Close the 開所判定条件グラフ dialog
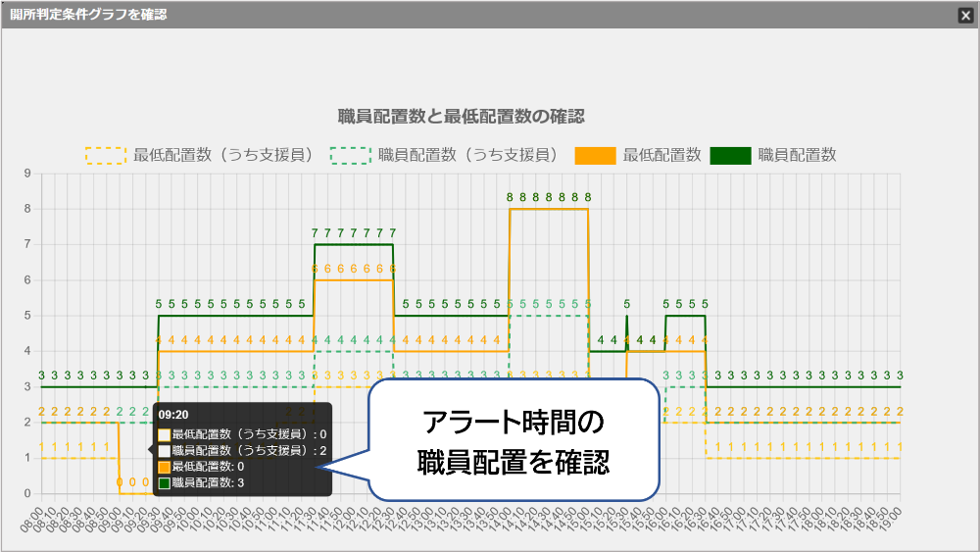980x552 pixels. pos(965,16)
